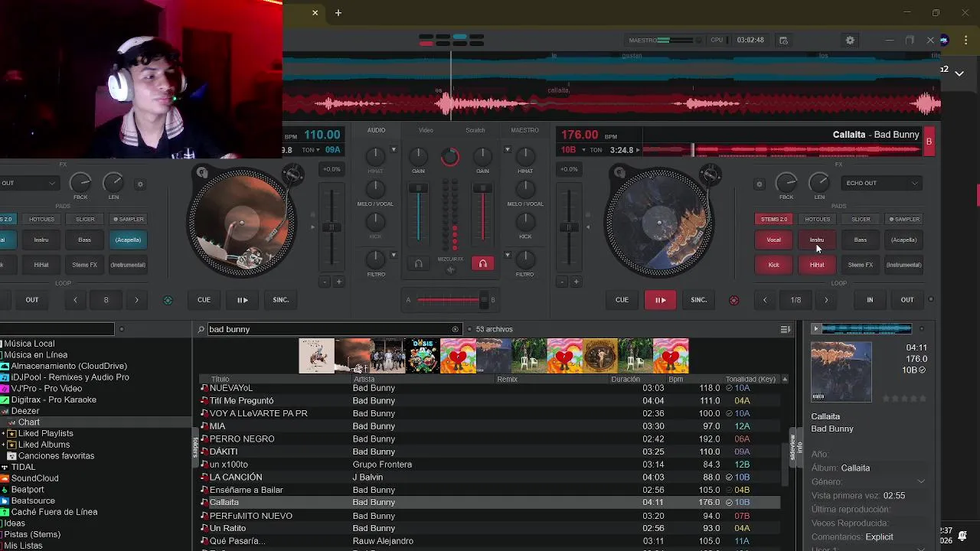This screenshot has height=551, width=980.
Task: Select Almacenamiento (CloudDrive) folder
Action: [69, 367]
